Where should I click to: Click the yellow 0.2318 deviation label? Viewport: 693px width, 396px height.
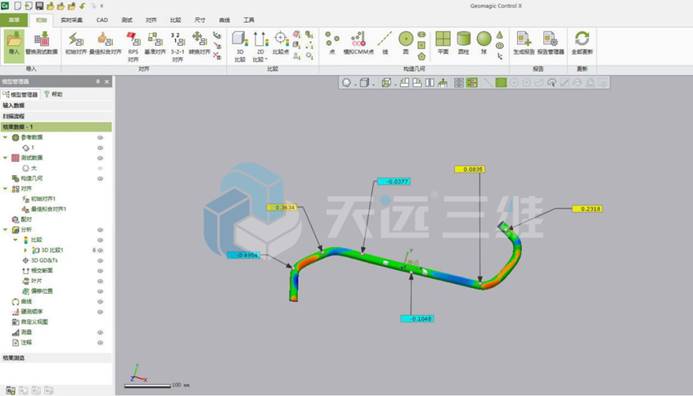pos(588,209)
